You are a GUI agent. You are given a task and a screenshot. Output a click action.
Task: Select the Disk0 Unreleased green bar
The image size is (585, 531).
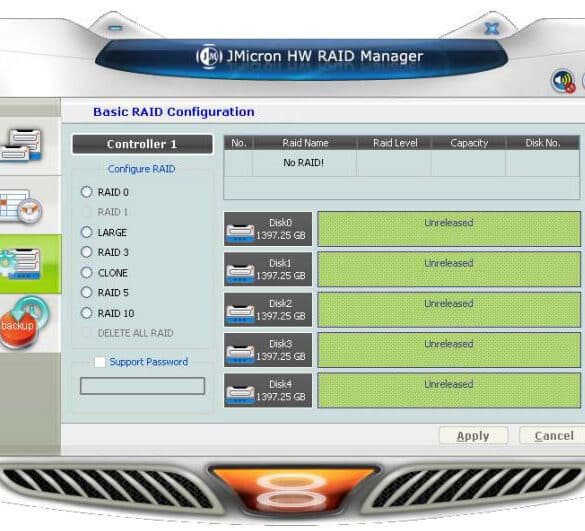point(449,229)
